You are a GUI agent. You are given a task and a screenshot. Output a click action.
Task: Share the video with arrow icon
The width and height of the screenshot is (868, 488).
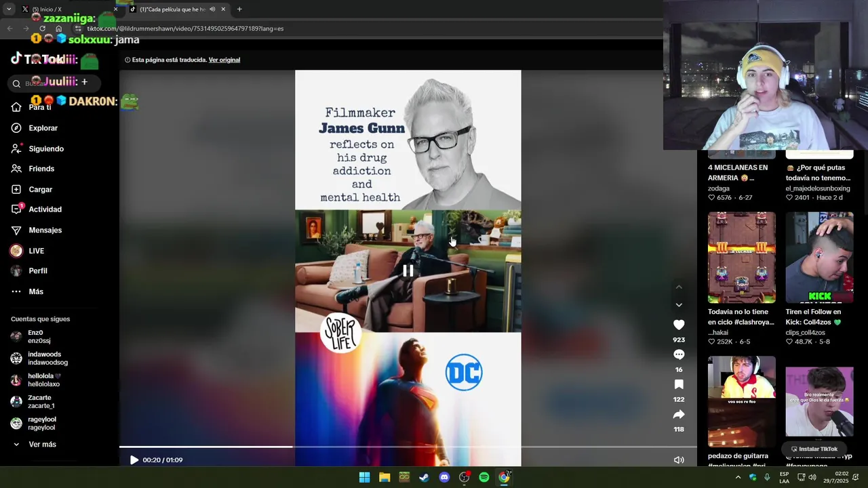[679, 414]
